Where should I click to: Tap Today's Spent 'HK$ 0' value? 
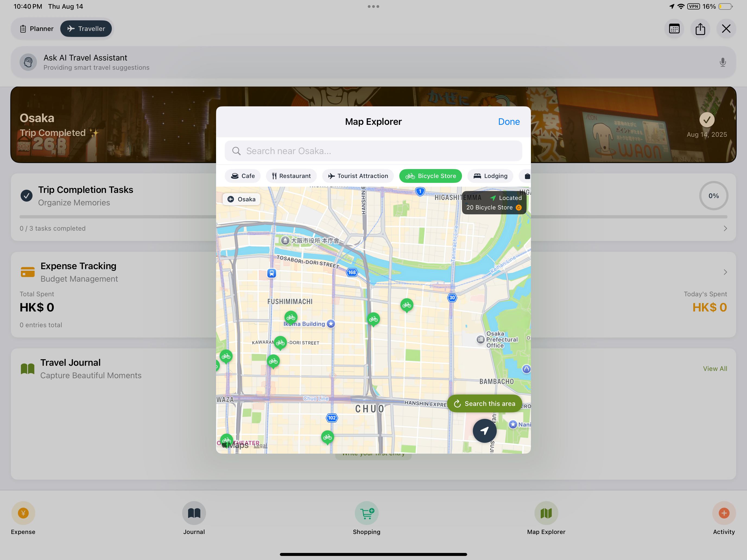click(x=710, y=307)
